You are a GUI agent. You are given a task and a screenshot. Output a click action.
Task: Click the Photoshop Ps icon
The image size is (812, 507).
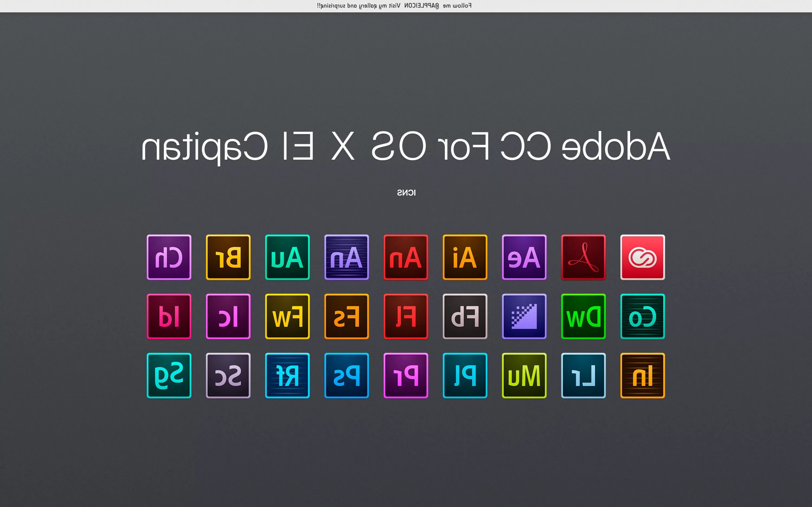tap(346, 375)
